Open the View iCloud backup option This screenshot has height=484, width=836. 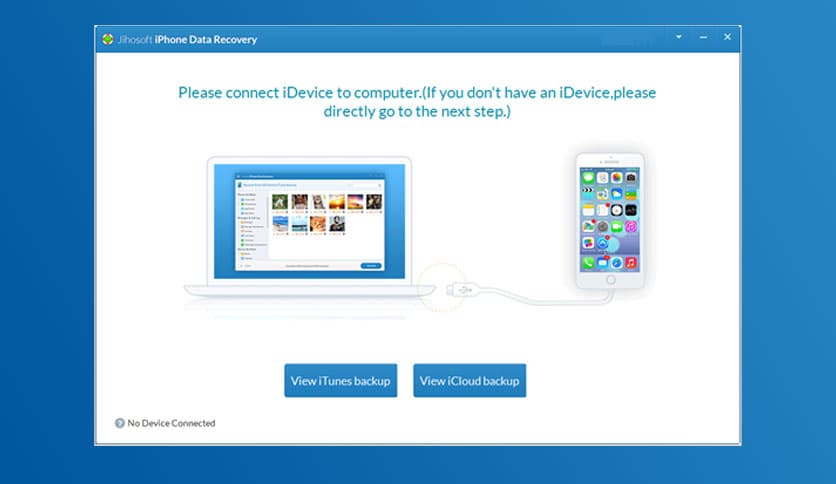click(470, 381)
